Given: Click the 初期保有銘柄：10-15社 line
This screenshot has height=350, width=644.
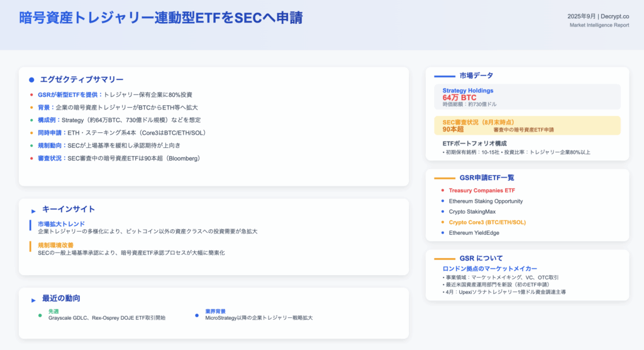Looking at the screenshot, I should coord(516,152).
